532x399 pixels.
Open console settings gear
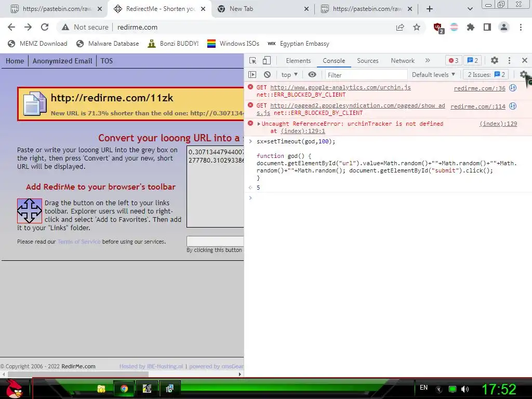[524, 75]
